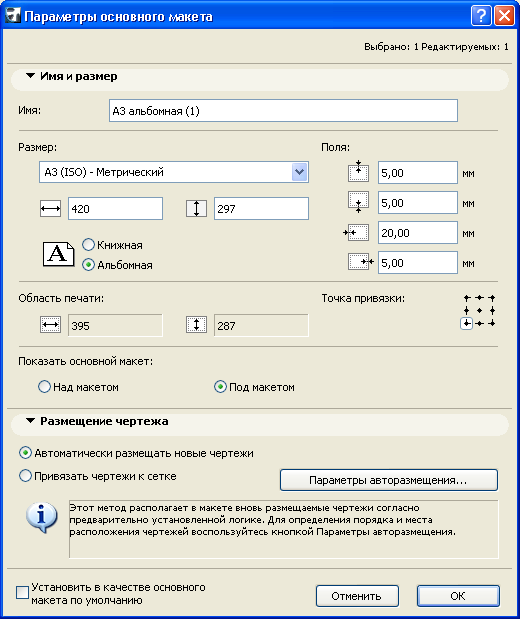This screenshot has width=520, height=619.
Task: Click the ArchiCAD title bar application icon
Action: coord(12,16)
